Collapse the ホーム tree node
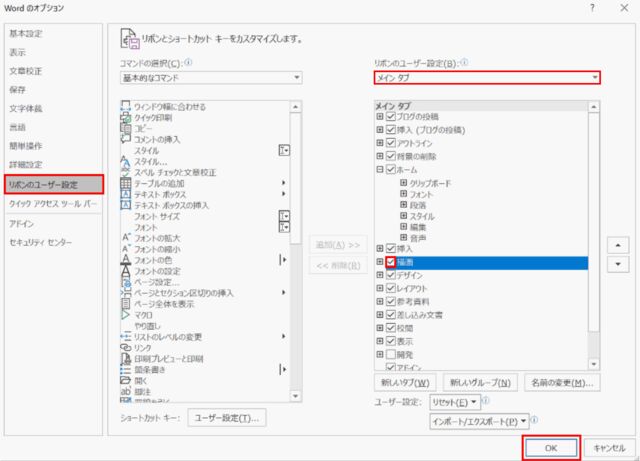The image size is (640, 461). pyautogui.click(x=380, y=169)
